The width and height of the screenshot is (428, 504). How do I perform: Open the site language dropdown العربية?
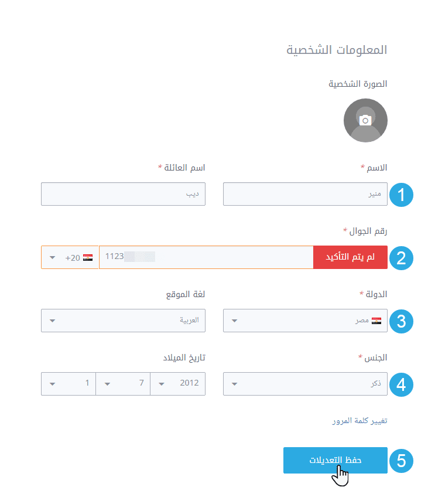[123, 321]
